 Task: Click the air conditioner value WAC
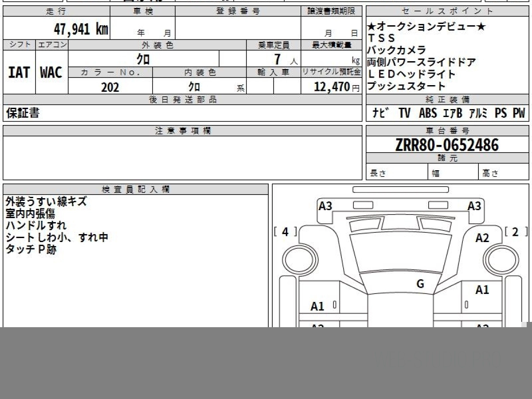pyautogui.click(x=51, y=73)
